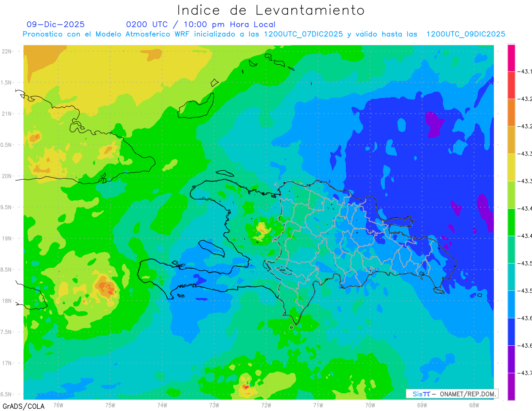Click the -43.3 value between yellow and yellow-green
Screen dimensions: 532x411
click(x=525, y=181)
